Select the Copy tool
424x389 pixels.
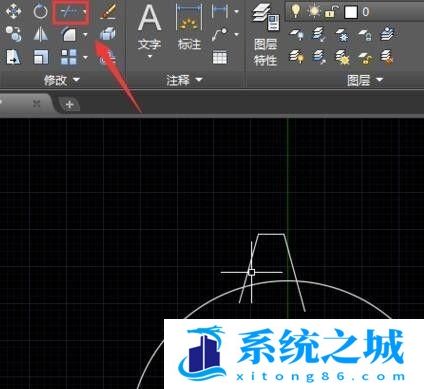click(x=13, y=33)
